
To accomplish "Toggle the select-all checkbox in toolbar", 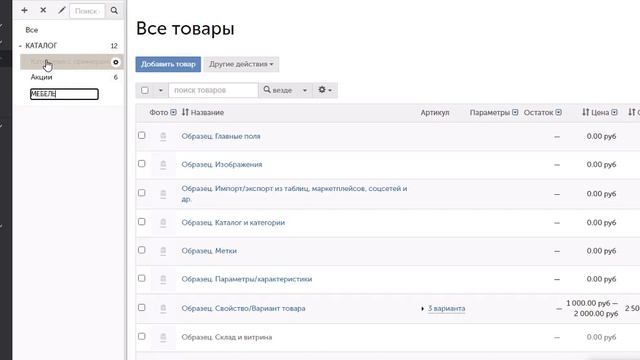I will point(144,90).
